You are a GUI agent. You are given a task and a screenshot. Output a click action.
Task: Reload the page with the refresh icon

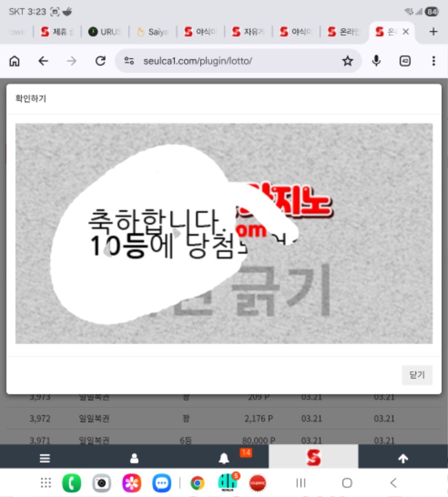point(100,62)
